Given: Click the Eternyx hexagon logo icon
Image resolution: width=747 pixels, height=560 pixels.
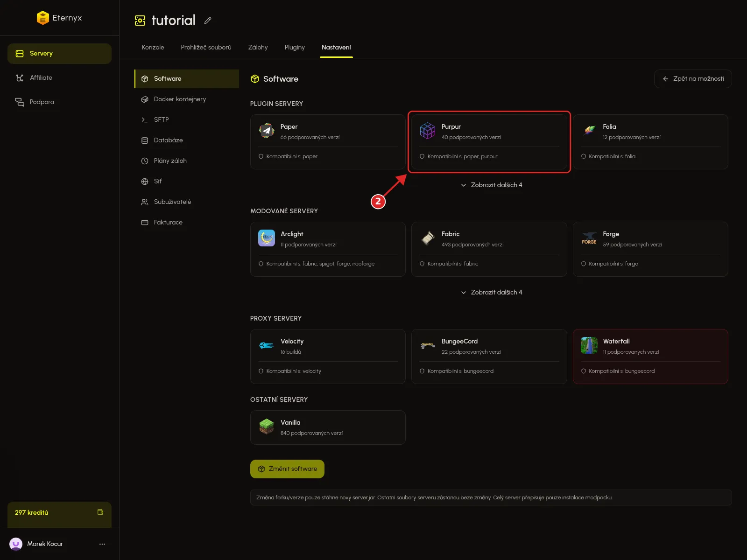Looking at the screenshot, I should point(43,18).
